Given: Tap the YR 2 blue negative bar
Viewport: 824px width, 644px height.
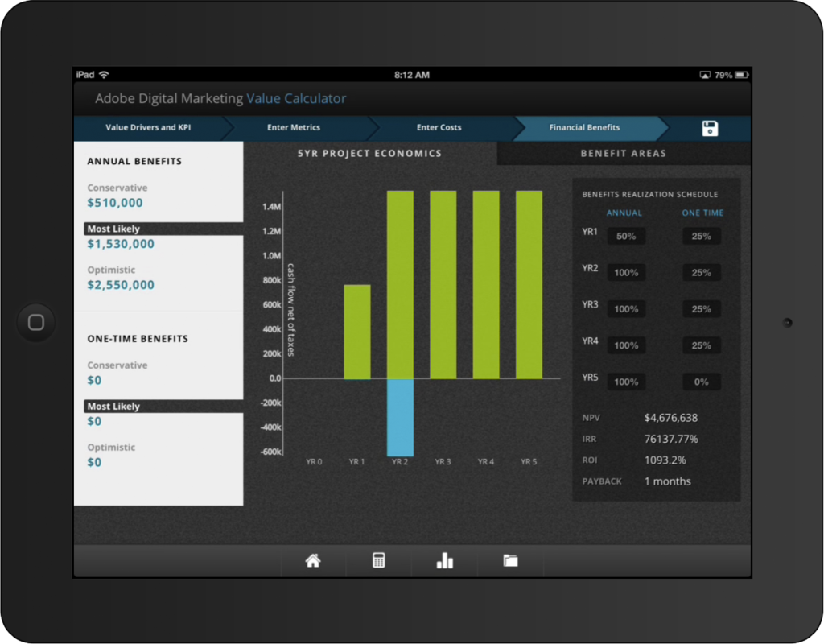Looking at the screenshot, I should [400, 418].
